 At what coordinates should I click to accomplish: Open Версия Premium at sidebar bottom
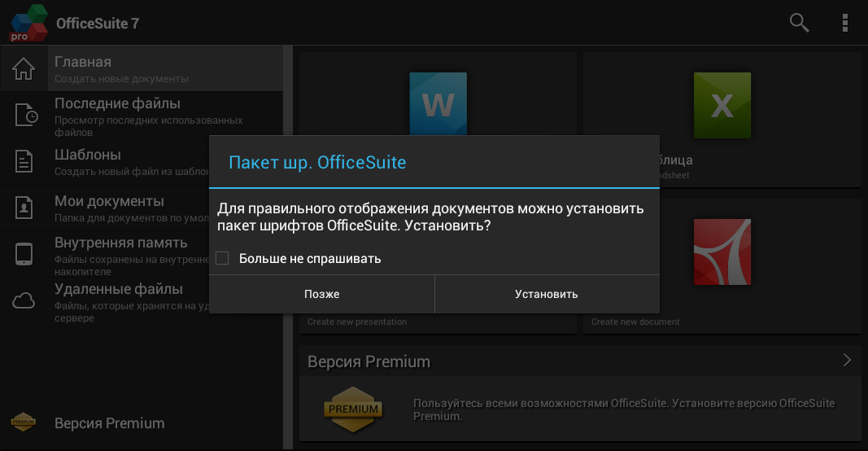[109, 423]
